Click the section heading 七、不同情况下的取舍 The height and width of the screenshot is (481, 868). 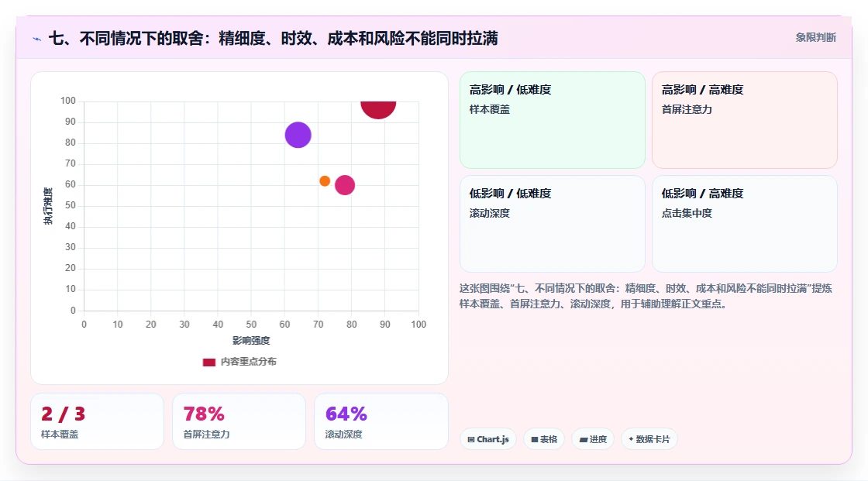(x=274, y=38)
